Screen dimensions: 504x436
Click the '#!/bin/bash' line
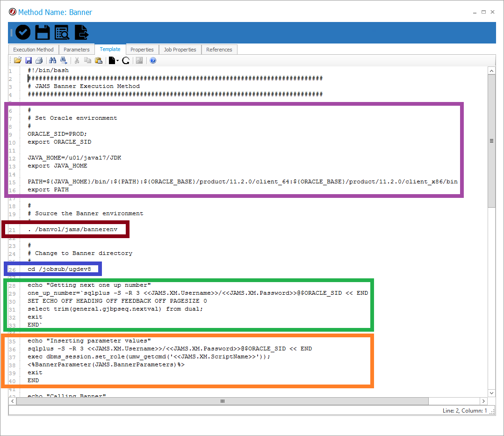click(x=48, y=71)
